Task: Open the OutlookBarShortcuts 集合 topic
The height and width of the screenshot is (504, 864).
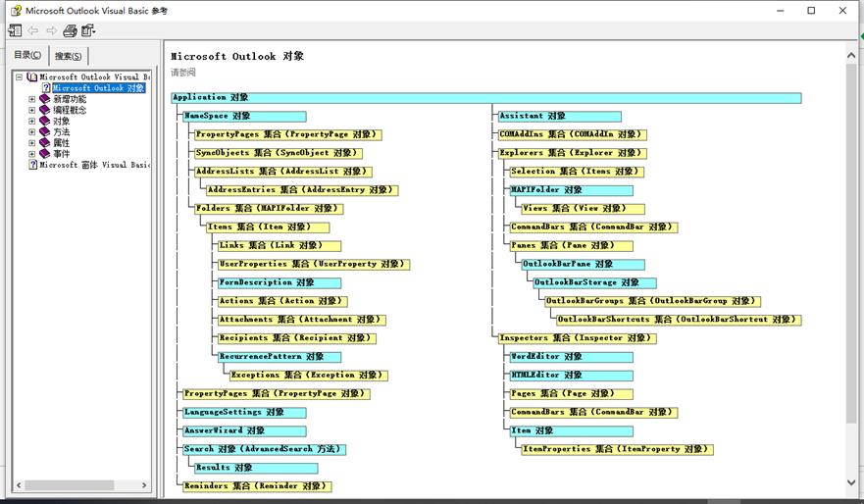Action: point(679,320)
